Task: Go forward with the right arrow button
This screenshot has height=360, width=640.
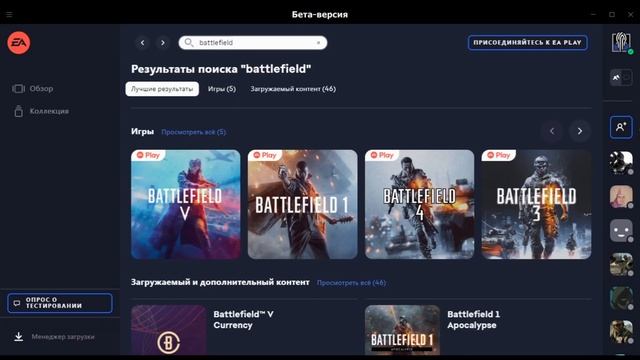Action: 163,42
